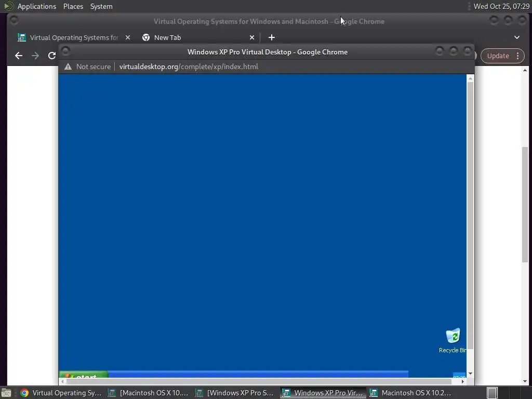Open a new tab with plus button
This screenshot has height=399, width=532.
point(271,37)
